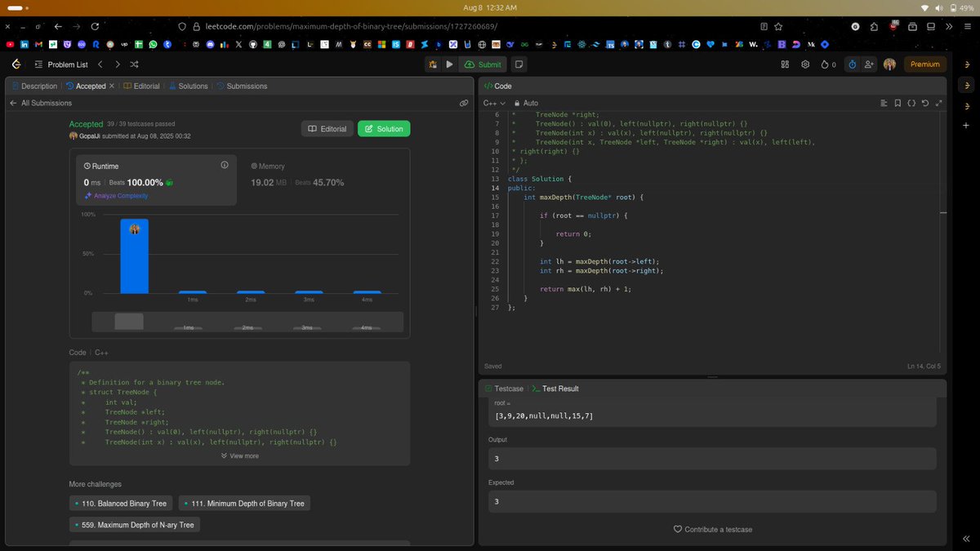The image size is (980, 551).
Task: Bookmark the code with bookmark icon
Action: tap(898, 103)
